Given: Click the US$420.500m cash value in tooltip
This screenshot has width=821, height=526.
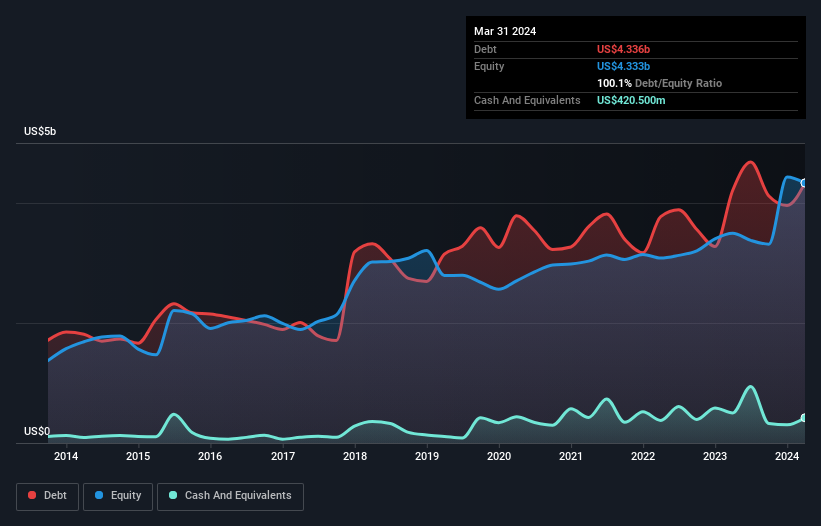Looking at the screenshot, I should (631, 100).
